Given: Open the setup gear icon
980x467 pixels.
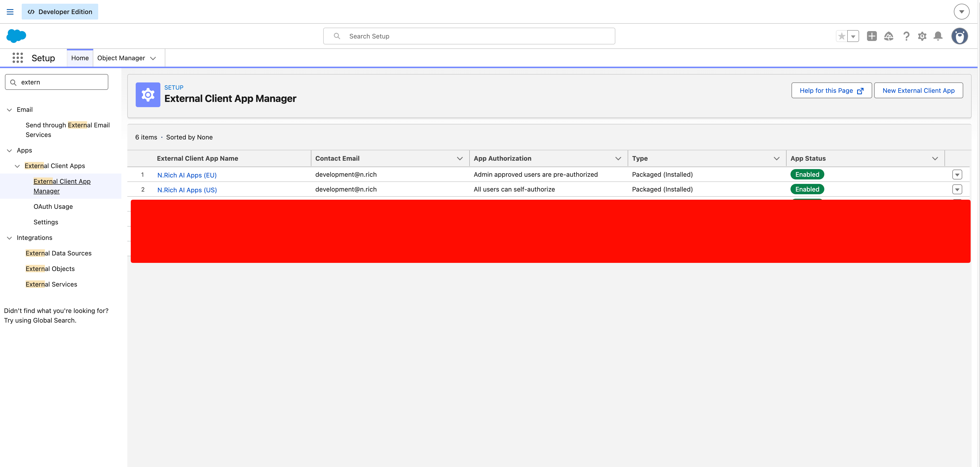Looking at the screenshot, I should point(922,36).
